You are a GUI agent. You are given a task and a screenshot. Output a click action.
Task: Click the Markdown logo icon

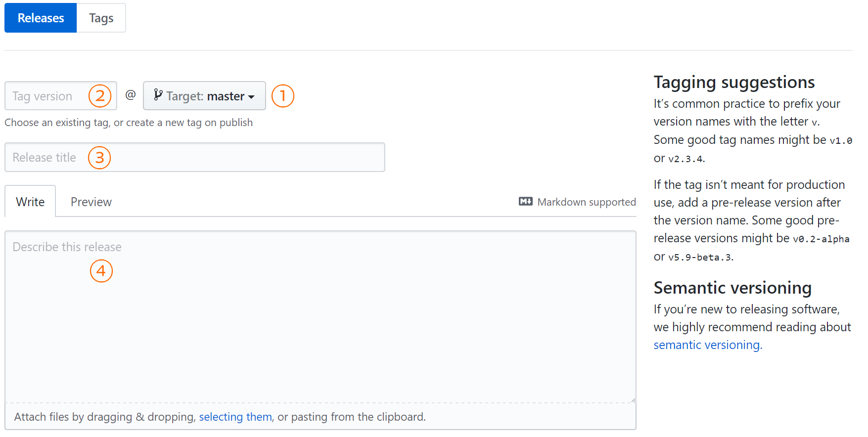(x=525, y=201)
